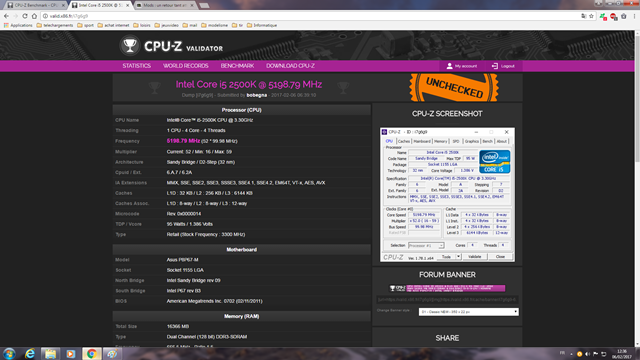640x360 pixels.
Task: Open File Explorer from the taskbar
Action: point(50,353)
